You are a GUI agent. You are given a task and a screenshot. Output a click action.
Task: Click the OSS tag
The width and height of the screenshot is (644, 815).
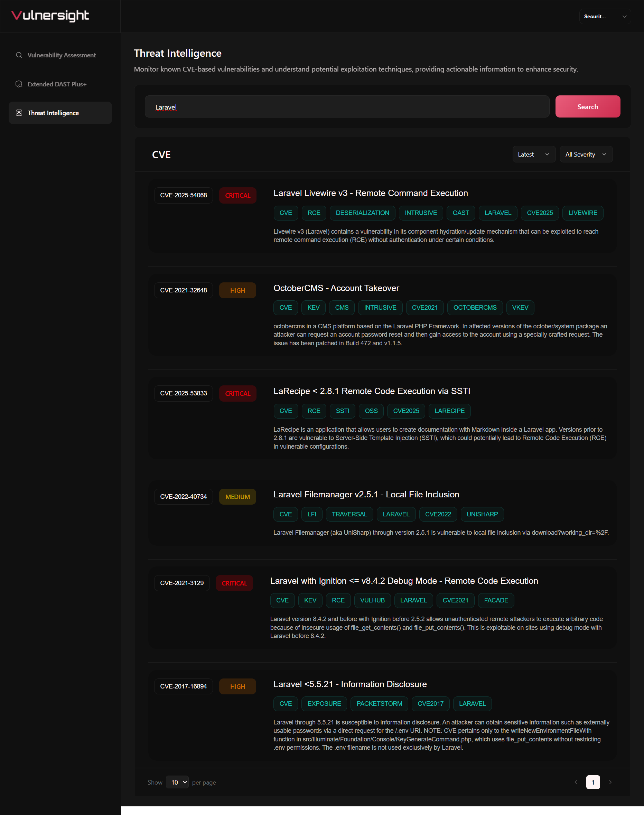tap(371, 411)
